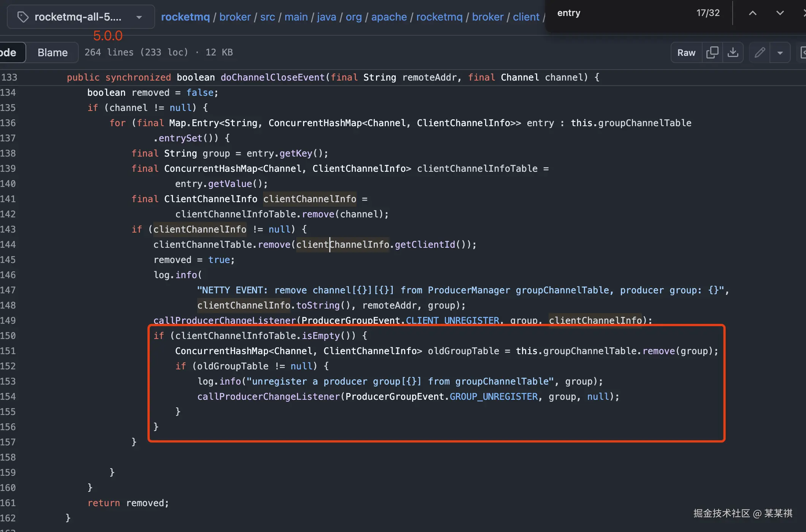Open apache folder in breadcrumb path

[389, 17]
